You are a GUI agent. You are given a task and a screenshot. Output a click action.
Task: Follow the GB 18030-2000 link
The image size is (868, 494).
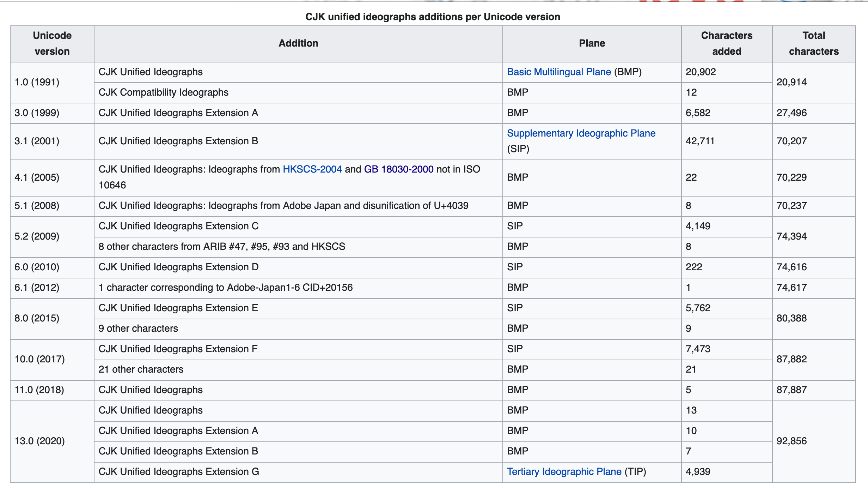pos(398,169)
